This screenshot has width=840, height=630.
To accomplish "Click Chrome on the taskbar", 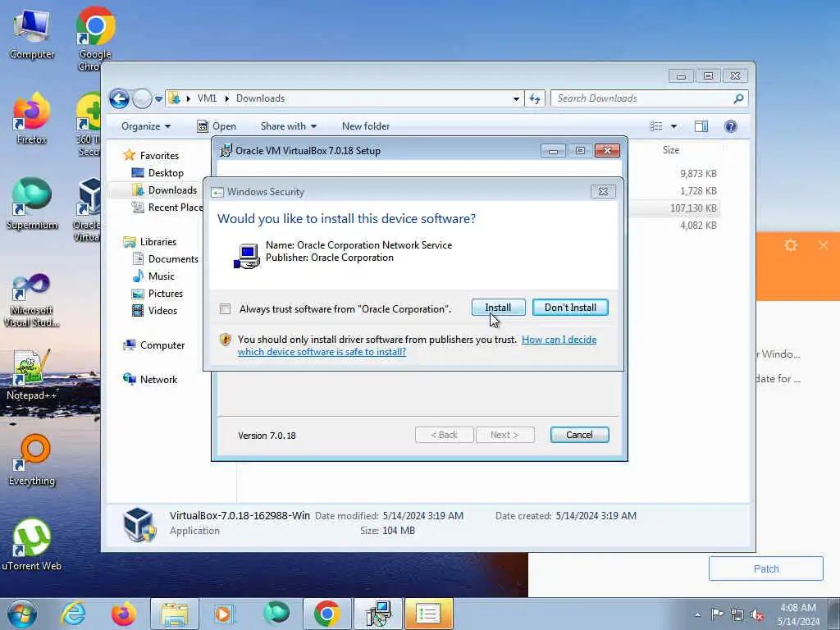I will point(327,614).
